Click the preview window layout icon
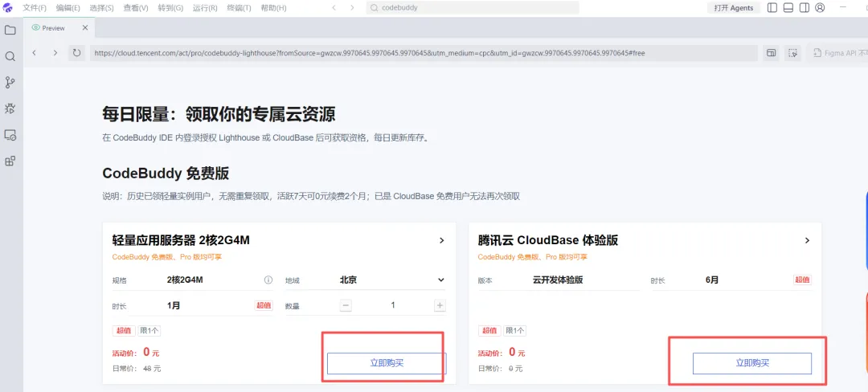Image resolution: width=868 pixels, height=392 pixels. [x=771, y=53]
